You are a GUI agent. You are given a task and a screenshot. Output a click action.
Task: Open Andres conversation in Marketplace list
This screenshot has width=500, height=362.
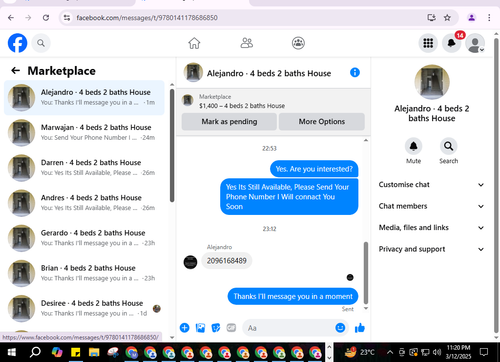[x=84, y=203]
